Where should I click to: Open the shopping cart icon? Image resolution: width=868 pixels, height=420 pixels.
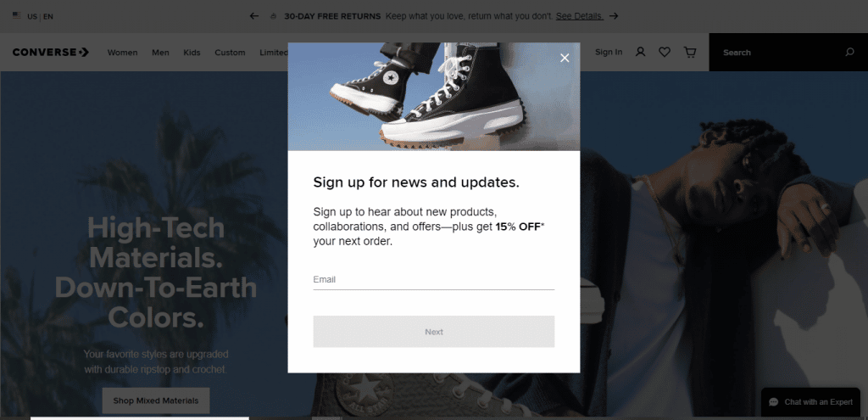pyautogui.click(x=690, y=52)
